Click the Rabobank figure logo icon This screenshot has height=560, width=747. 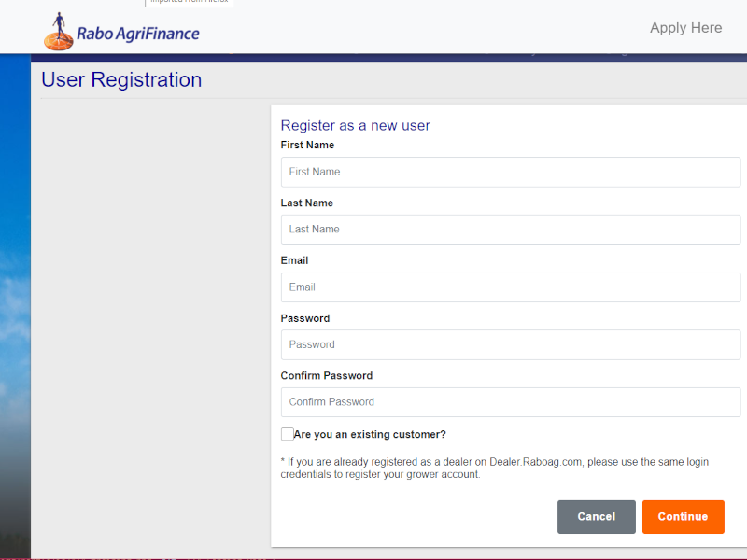[x=59, y=32]
